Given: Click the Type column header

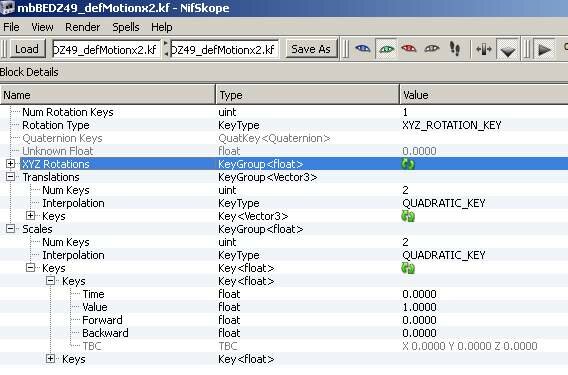Looking at the screenshot, I should tap(307, 95).
